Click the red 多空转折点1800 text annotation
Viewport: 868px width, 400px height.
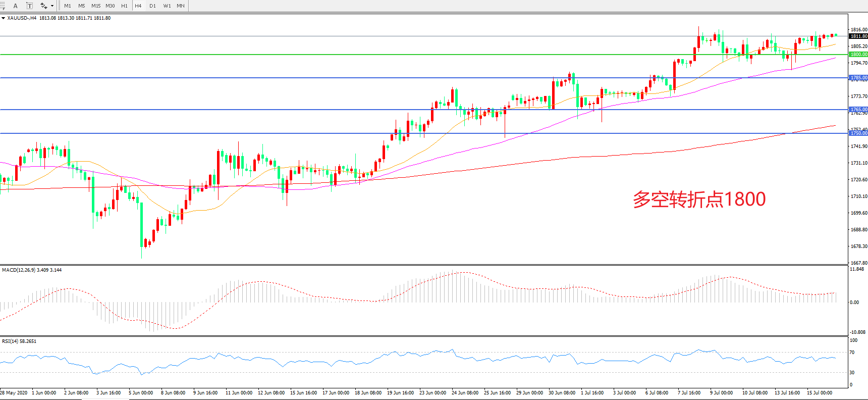pos(699,199)
